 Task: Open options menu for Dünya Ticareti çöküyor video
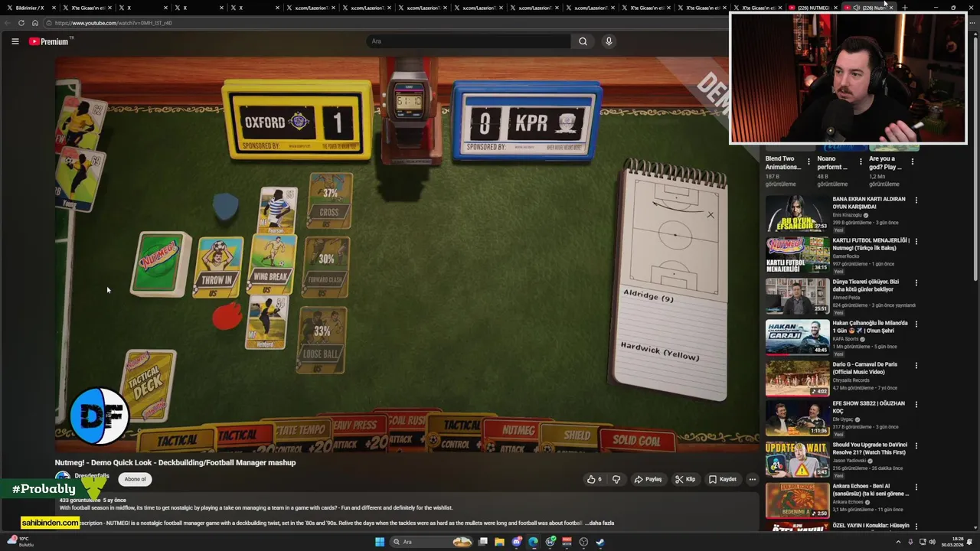[916, 283]
